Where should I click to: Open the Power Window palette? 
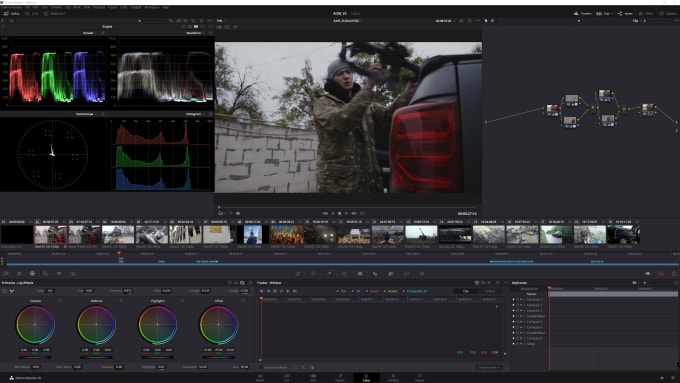tap(344, 274)
